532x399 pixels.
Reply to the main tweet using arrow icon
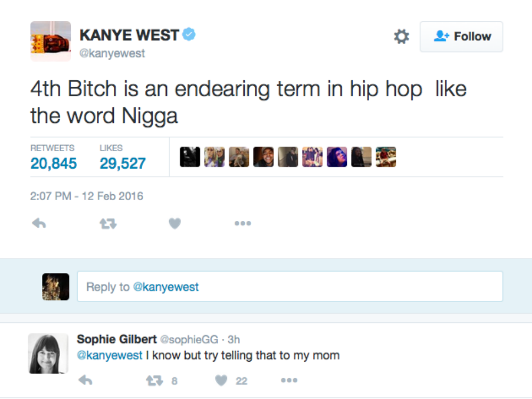click(39, 224)
